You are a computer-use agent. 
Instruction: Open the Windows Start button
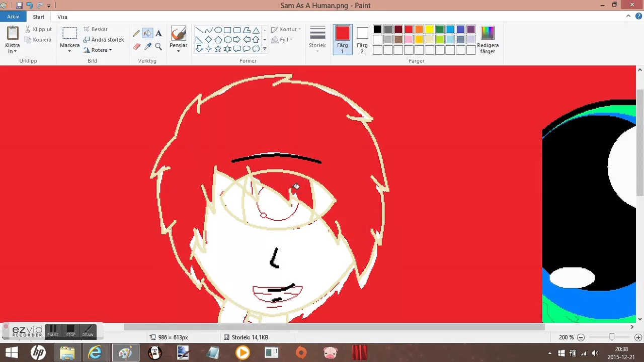[x=11, y=352]
